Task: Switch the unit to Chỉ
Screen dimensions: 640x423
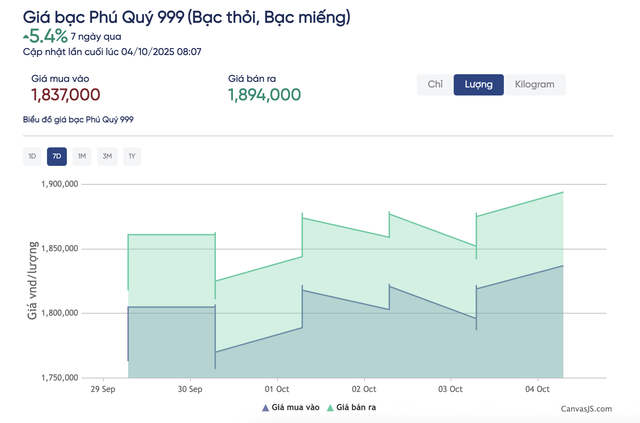Action: (435, 85)
